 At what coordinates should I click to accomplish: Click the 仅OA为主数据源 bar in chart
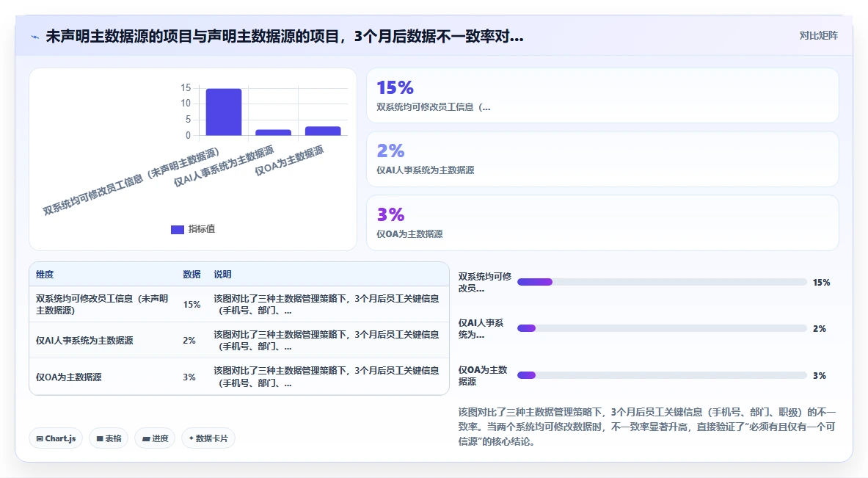323,131
